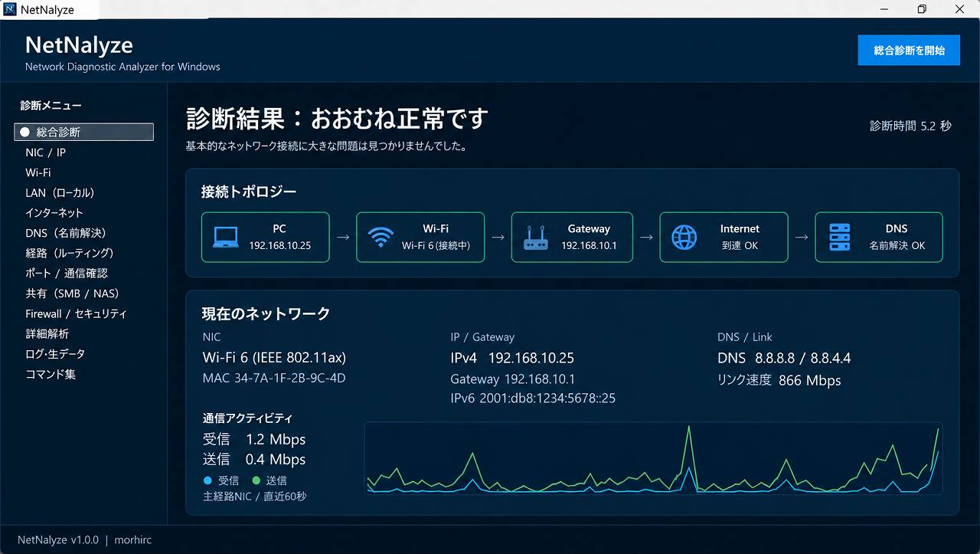The image size is (980, 554).
Task: Click the 通信アクティビティ label
Action: click(x=247, y=418)
